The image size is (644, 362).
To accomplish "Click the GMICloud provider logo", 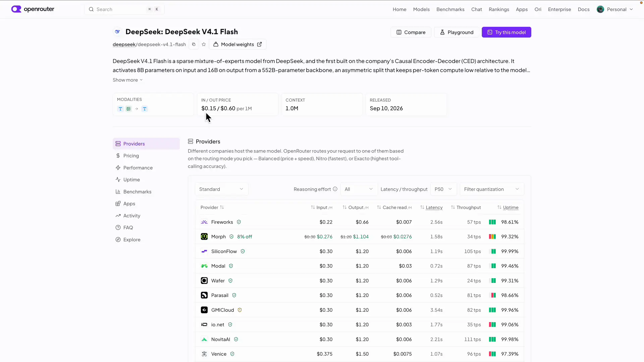I will pyautogui.click(x=204, y=310).
